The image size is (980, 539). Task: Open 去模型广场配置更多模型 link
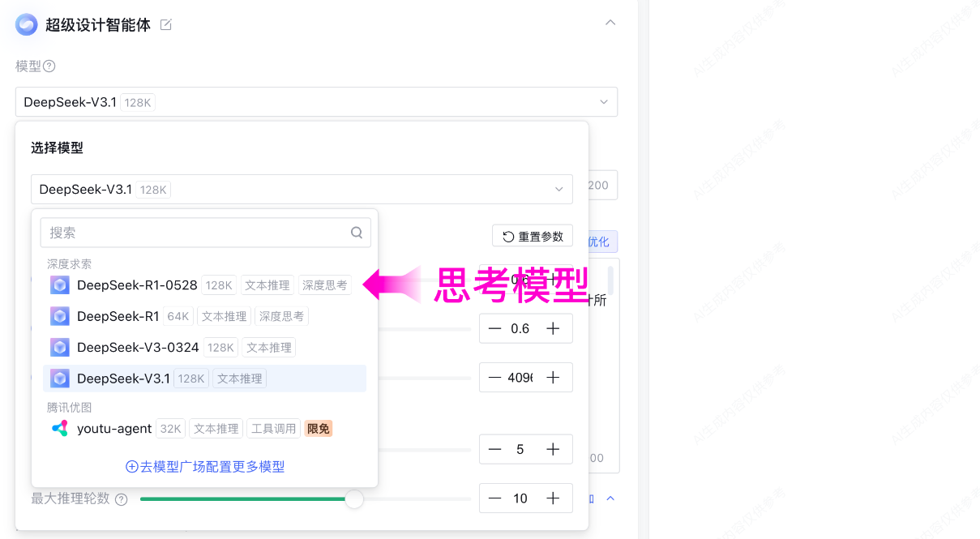[x=203, y=466]
